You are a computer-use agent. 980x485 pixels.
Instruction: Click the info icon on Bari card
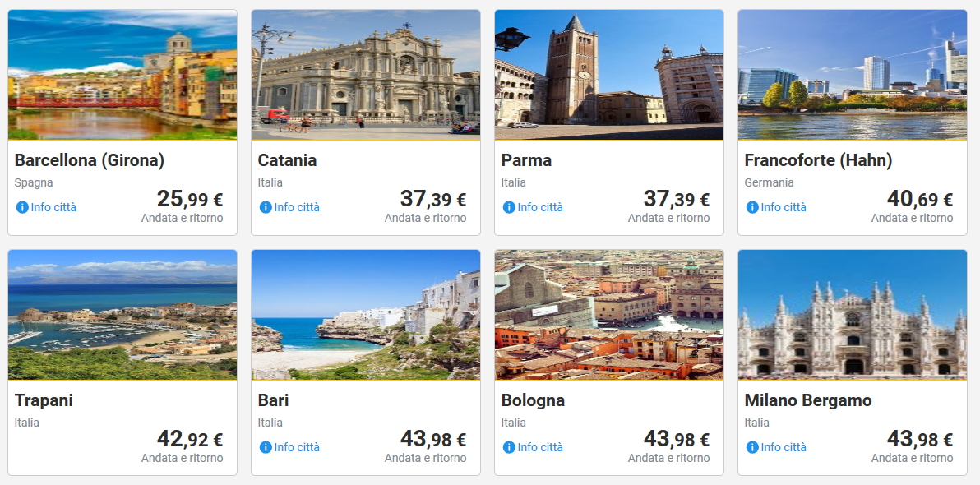coord(266,447)
